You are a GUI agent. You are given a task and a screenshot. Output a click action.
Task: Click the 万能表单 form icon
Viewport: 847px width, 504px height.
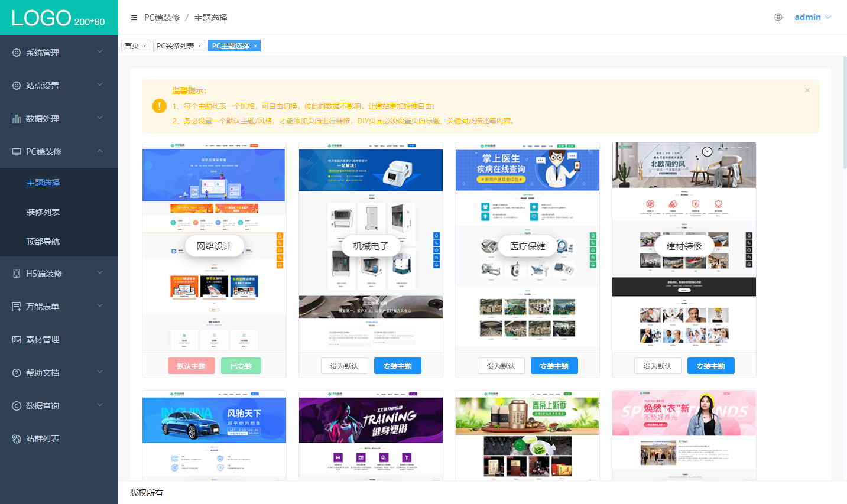coord(17,307)
